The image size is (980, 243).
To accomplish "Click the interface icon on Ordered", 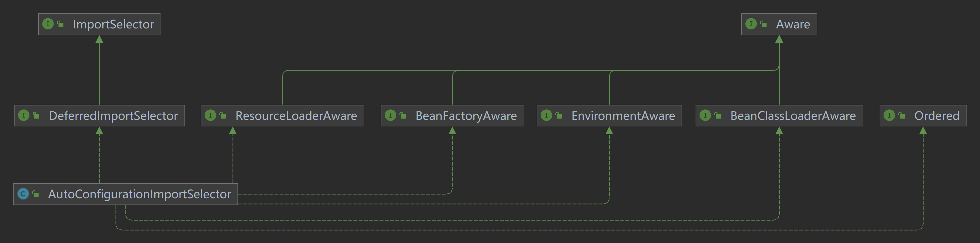I will point(889,115).
